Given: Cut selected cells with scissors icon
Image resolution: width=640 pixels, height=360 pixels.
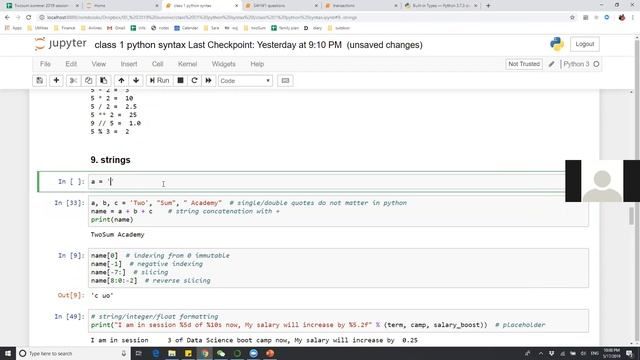Looking at the screenshot, I should click(x=73, y=80).
